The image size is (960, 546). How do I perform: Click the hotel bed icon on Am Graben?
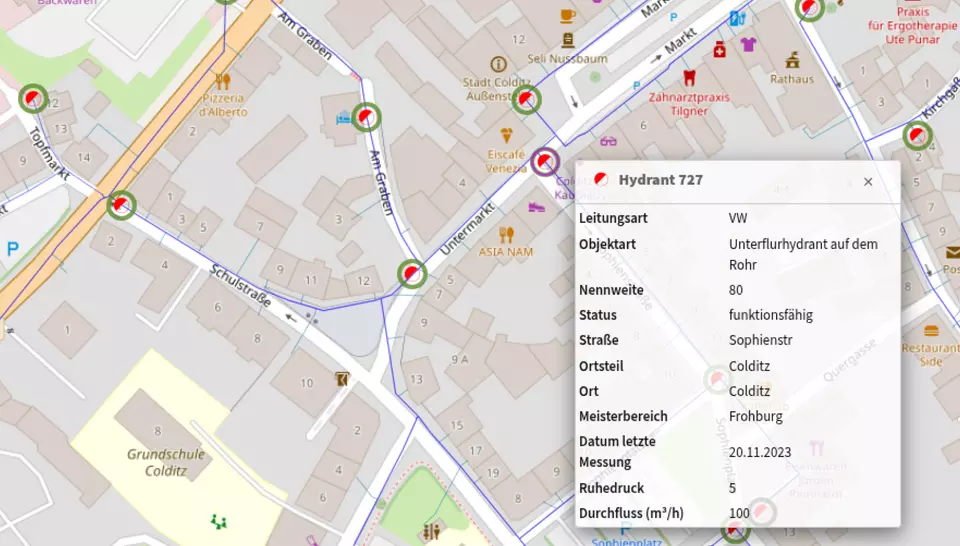click(x=343, y=118)
